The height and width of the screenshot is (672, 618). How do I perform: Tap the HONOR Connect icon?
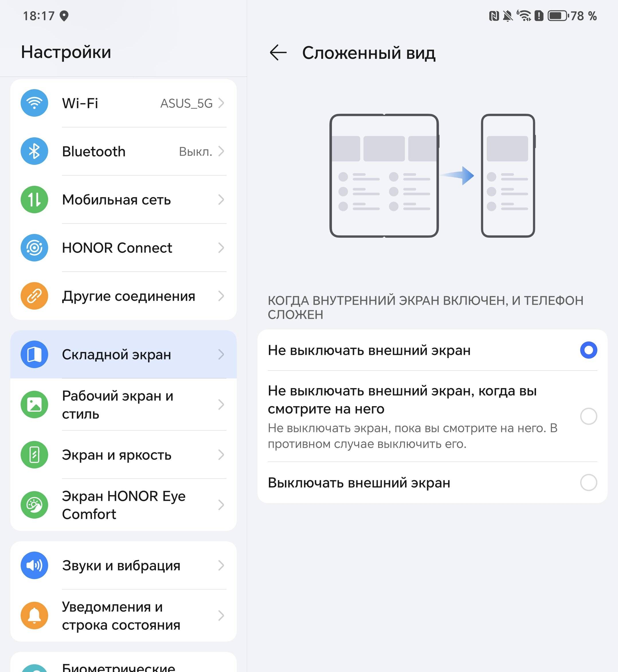coord(34,248)
